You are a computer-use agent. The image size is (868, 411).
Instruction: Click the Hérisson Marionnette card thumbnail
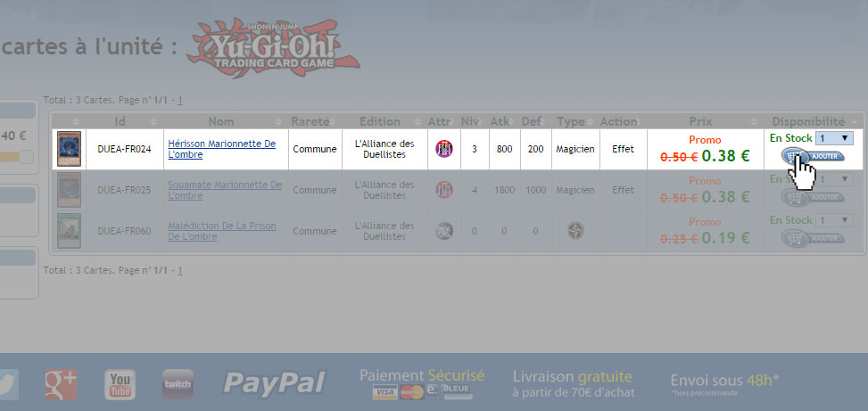[70, 149]
